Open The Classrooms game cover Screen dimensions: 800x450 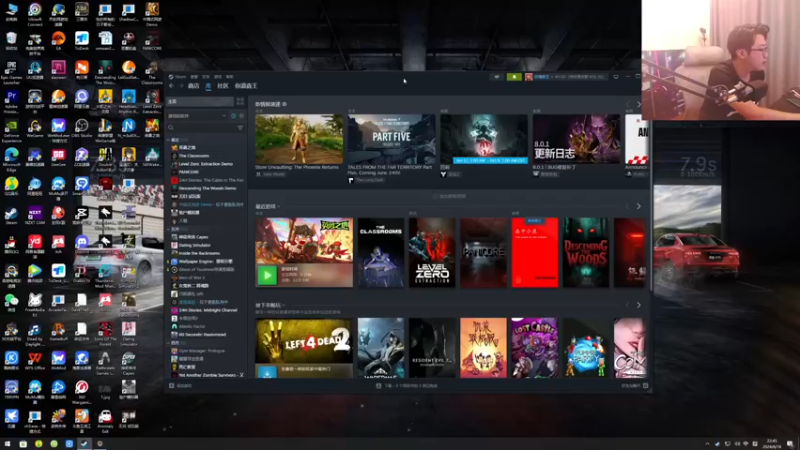click(381, 253)
